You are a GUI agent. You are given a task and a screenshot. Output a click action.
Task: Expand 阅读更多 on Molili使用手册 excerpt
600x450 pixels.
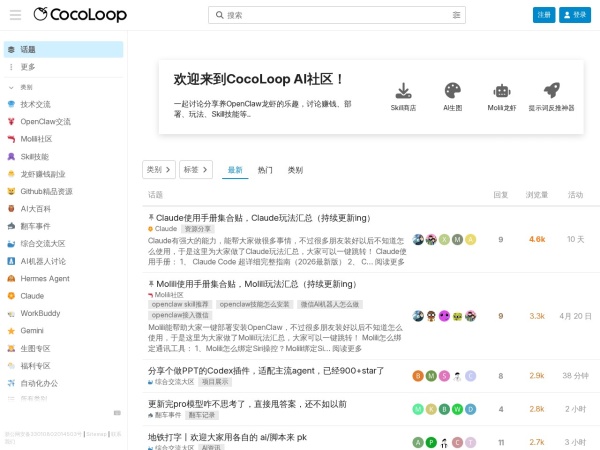(347, 348)
